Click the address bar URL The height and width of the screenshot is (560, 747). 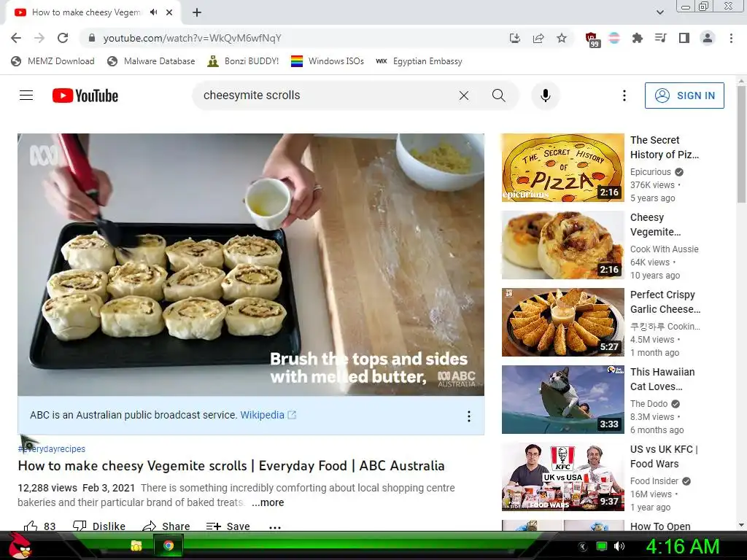click(x=192, y=38)
